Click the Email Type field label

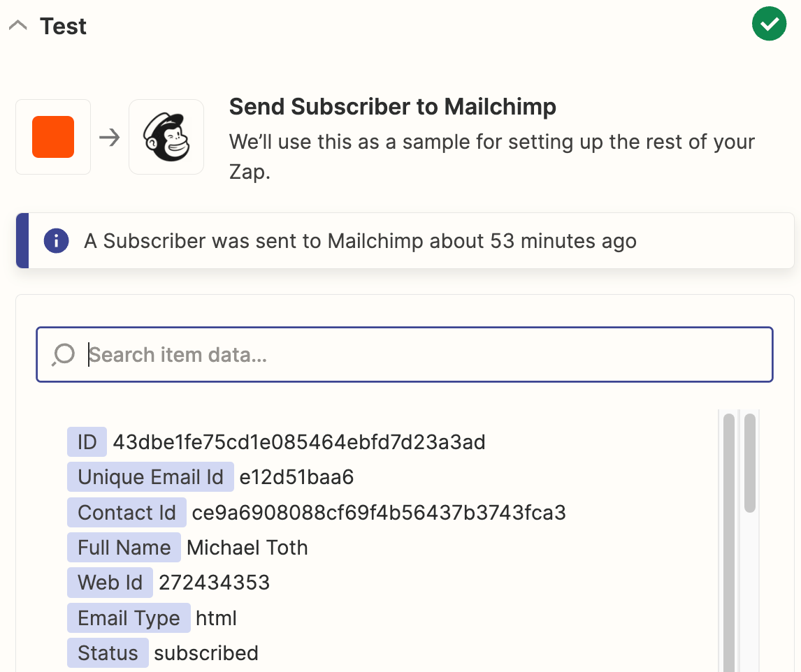pyautogui.click(x=129, y=618)
